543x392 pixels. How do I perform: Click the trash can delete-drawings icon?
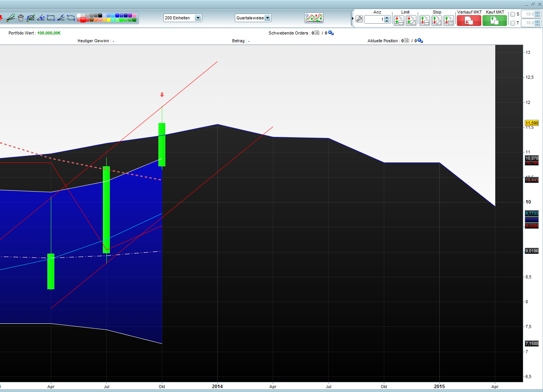(x=21, y=18)
